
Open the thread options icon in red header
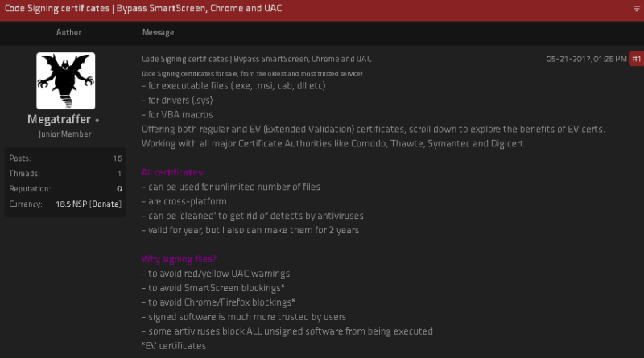[637, 9]
